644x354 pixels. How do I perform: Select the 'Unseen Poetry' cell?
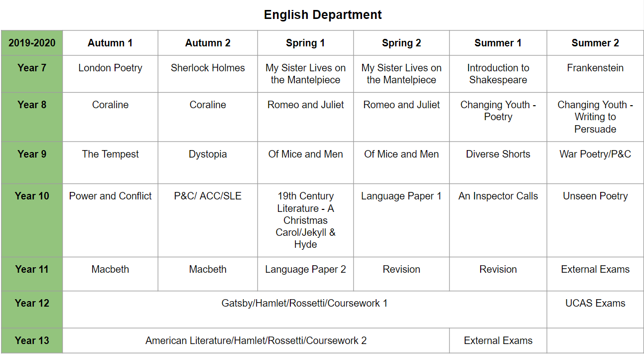click(595, 220)
